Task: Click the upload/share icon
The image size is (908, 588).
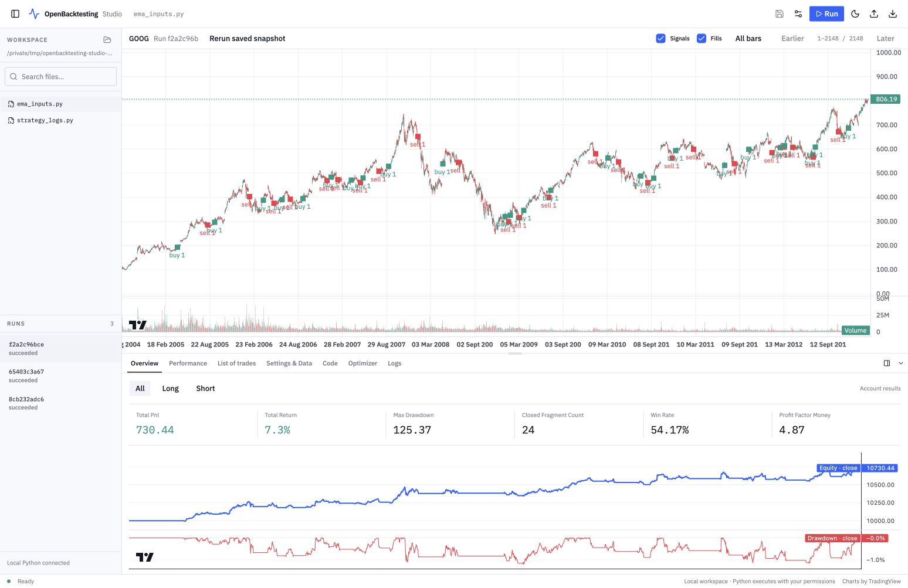Action: [x=874, y=14]
